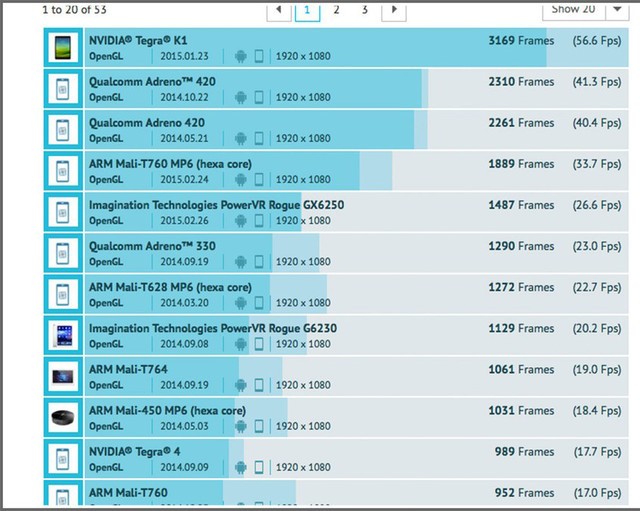Click Android icon in PowerVR GX6250 row
The width and height of the screenshot is (640, 511).
(241, 221)
